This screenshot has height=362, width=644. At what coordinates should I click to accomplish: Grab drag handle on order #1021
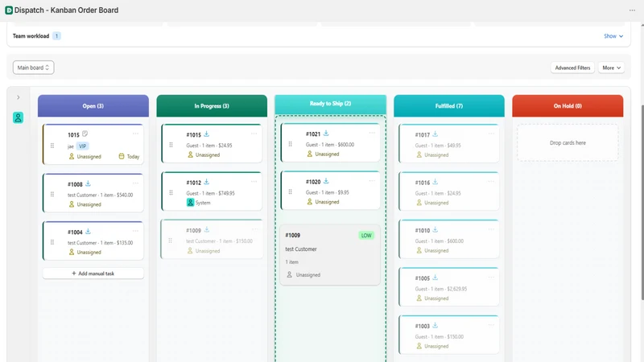coord(290,144)
